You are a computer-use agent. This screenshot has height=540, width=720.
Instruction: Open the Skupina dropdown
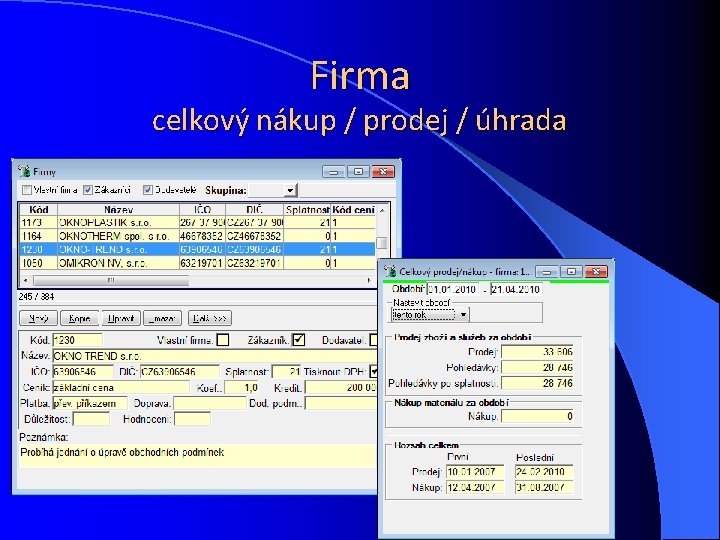tap(290, 190)
